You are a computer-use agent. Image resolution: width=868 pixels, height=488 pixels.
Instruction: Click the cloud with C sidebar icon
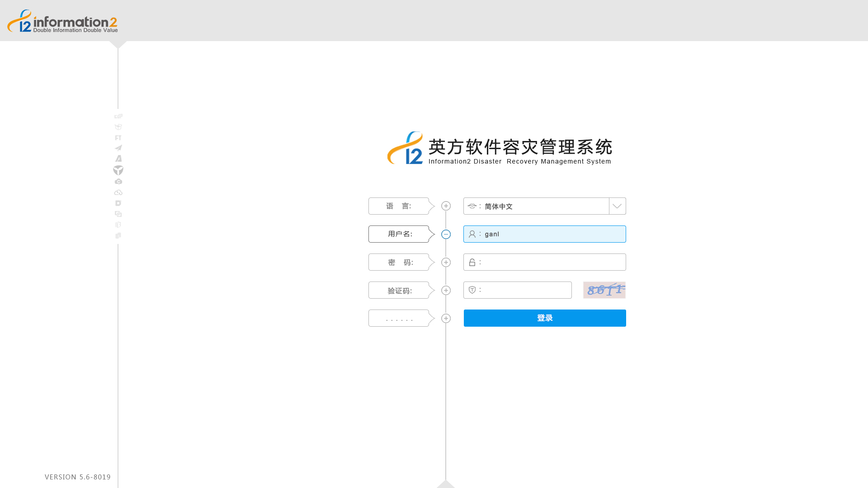118,181
